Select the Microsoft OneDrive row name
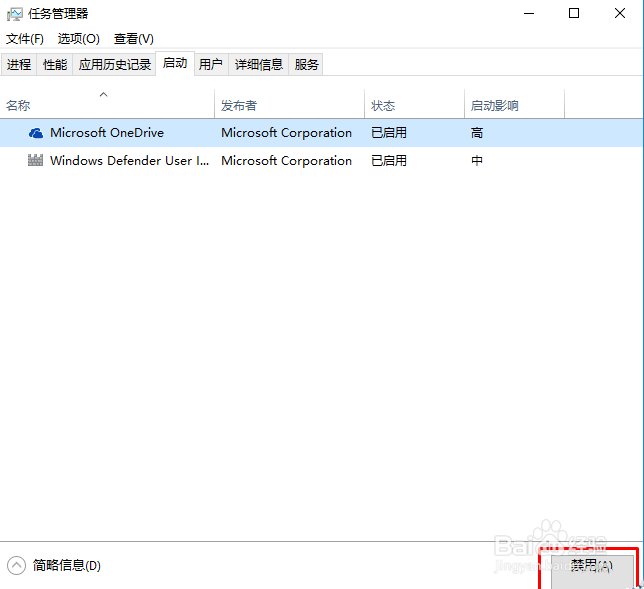The height and width of the screenshot is (589, 644). coord(107,133)
